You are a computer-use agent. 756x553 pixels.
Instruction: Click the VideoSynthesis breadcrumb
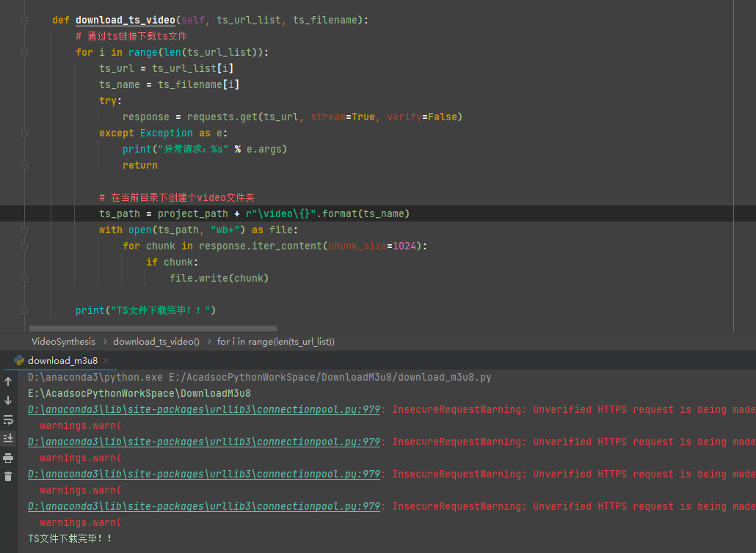coord(63,341)
